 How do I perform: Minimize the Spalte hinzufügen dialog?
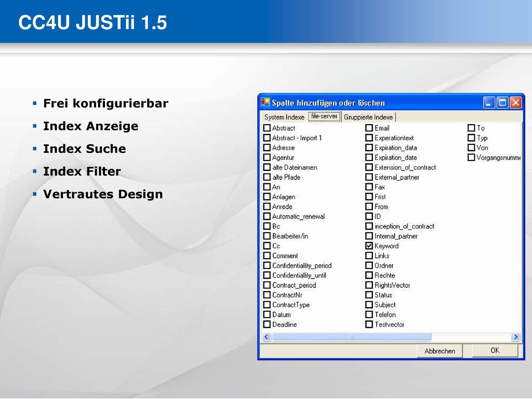click(x=489, y=102)
